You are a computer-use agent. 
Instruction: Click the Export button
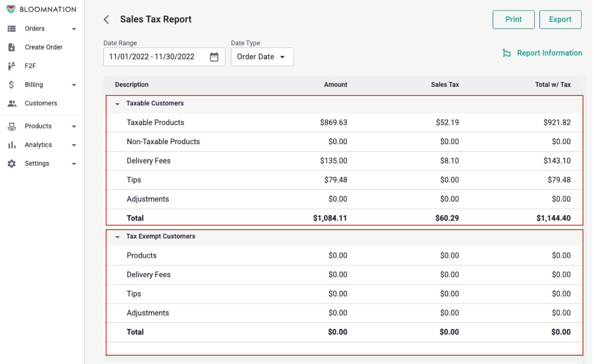point(560,19)
